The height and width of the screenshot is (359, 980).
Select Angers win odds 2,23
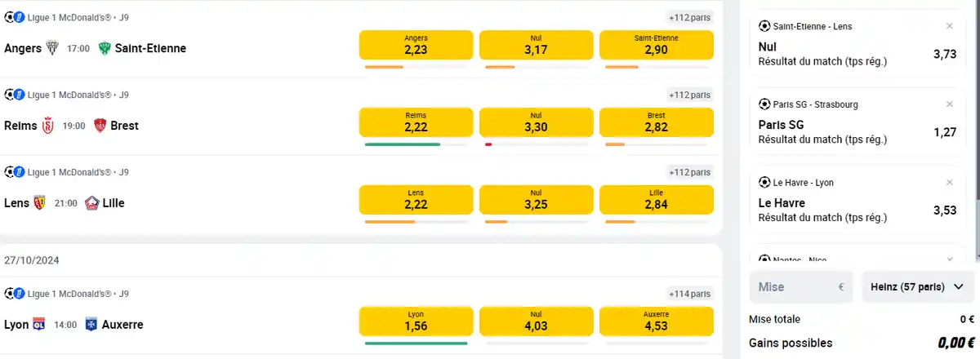pyautogui.click(x=416, y=45)
